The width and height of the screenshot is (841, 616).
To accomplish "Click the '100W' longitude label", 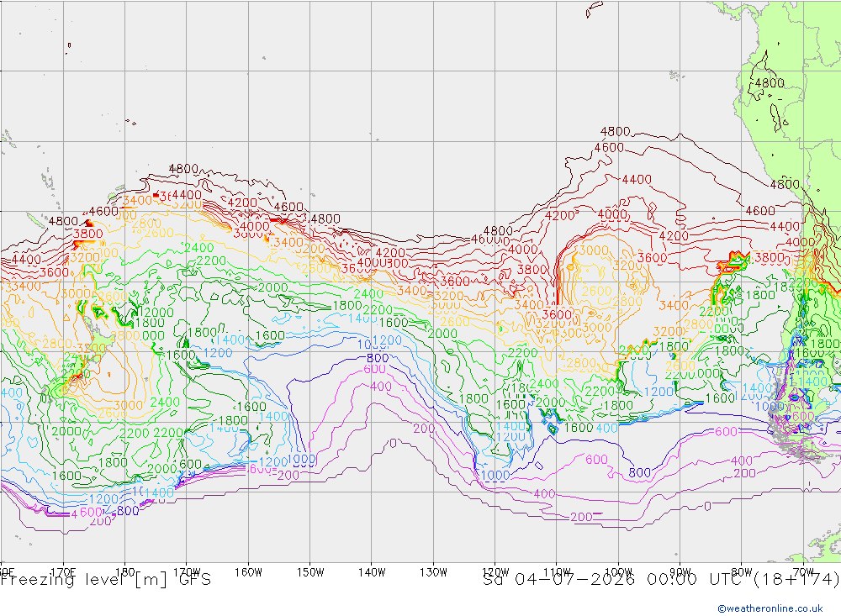I will click(x=618, y=572).
